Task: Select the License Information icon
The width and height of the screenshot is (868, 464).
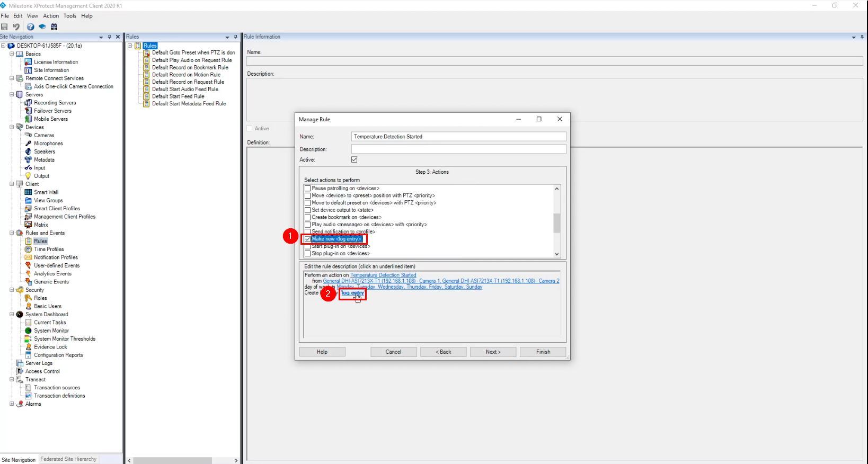Action: [x=29, y=62]
